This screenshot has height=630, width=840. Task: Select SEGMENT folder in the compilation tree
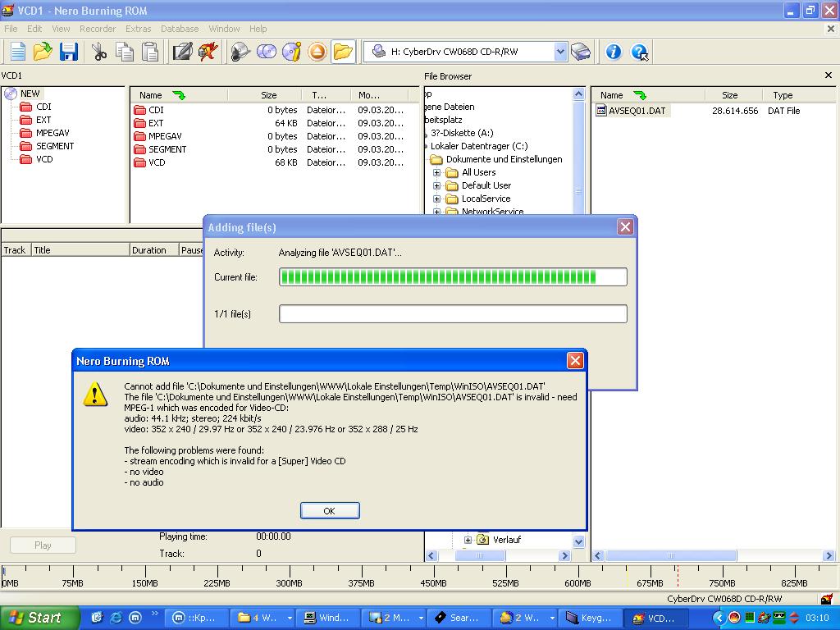(55, 146)
